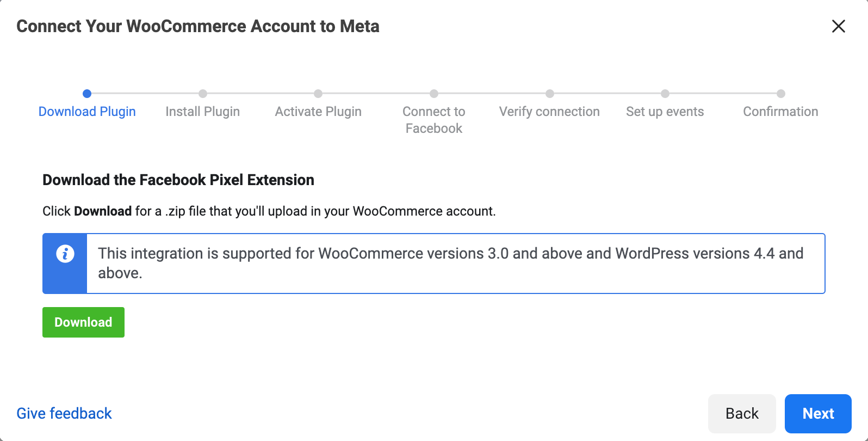
Task: Click the blue dot above Download Plugin
Action: (x=87, y=94)
